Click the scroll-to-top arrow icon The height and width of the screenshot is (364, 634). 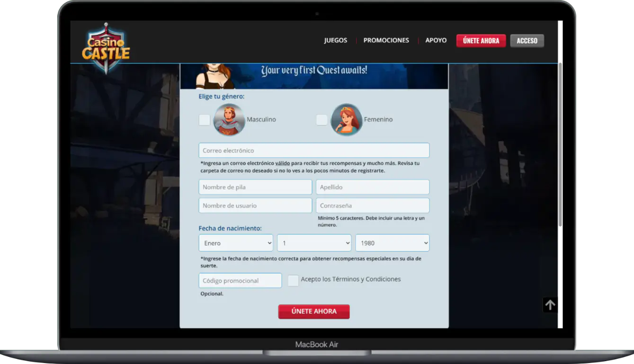pos(550,305)
